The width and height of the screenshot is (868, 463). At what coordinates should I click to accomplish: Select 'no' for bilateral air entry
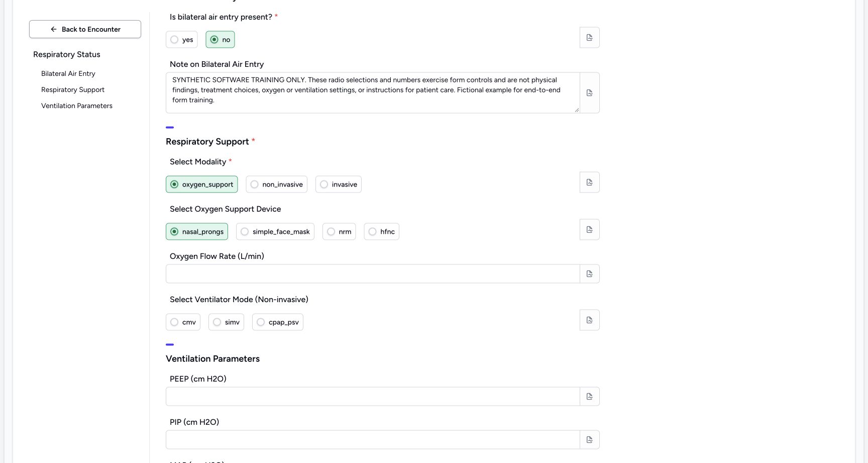click(220, 40)
